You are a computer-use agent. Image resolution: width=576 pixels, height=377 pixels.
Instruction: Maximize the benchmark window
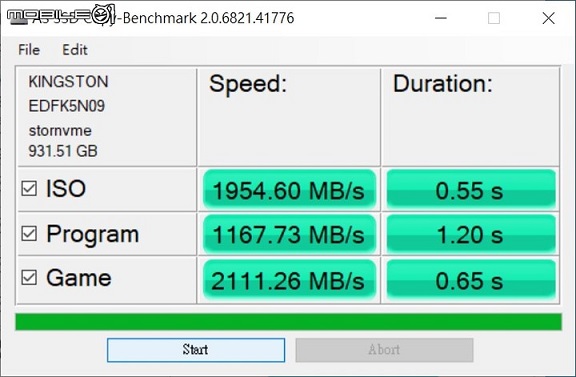[x=494, y=18]
